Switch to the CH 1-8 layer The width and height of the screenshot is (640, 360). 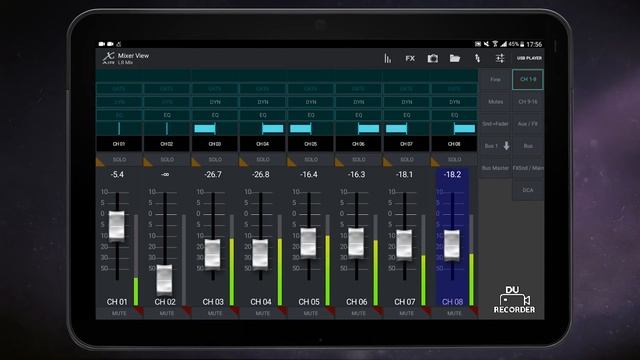point(528,79)
